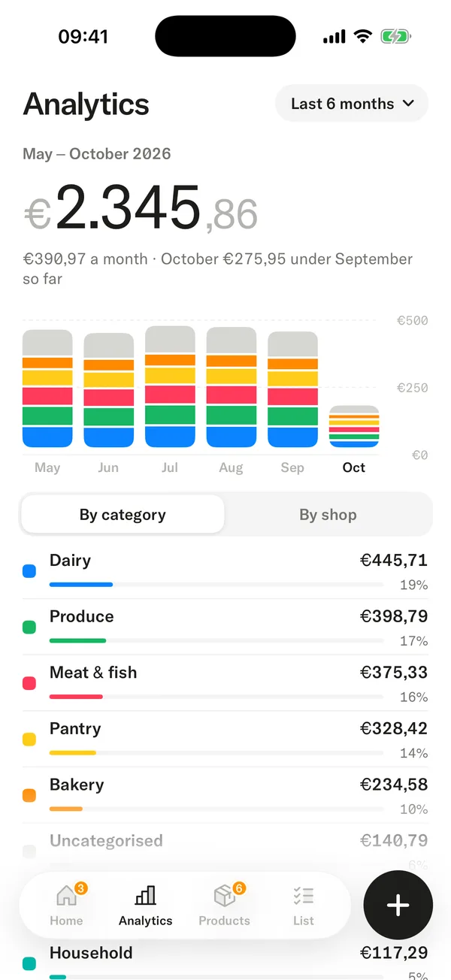Tap the chevron next to Last 6 months

409,104
